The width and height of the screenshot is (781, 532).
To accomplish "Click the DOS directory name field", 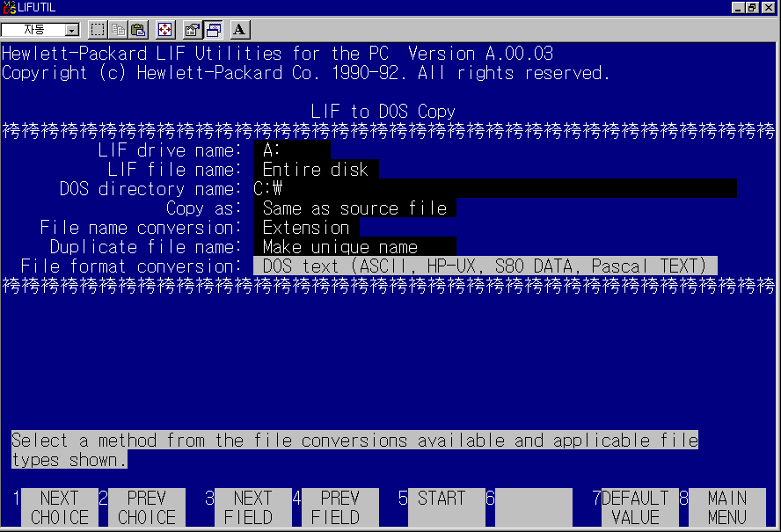I will click(x=494, y=189).
